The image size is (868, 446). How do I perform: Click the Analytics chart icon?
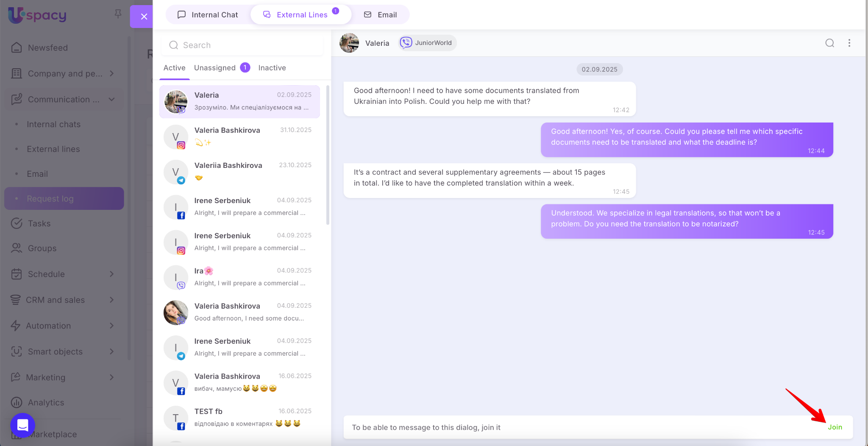pos(17,402)
